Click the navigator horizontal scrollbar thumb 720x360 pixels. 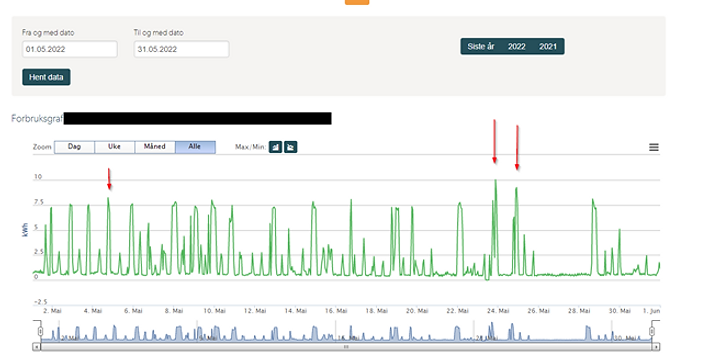pyautogui.click(x=347, y=347)
